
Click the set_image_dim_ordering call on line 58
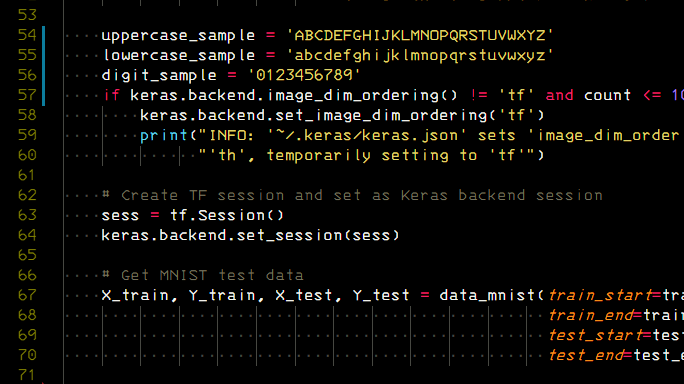pyautogui.click(x=342, y=115)
